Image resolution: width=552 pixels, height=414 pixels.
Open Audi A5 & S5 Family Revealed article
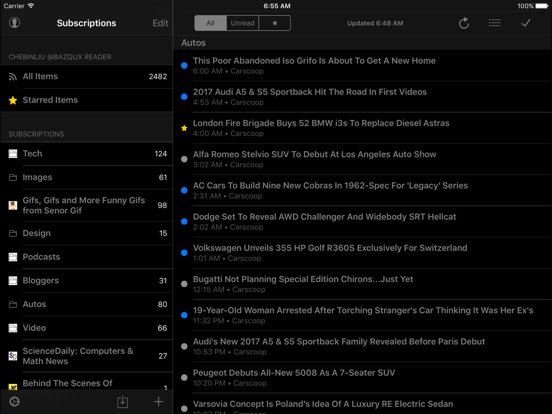pos(363,346)
